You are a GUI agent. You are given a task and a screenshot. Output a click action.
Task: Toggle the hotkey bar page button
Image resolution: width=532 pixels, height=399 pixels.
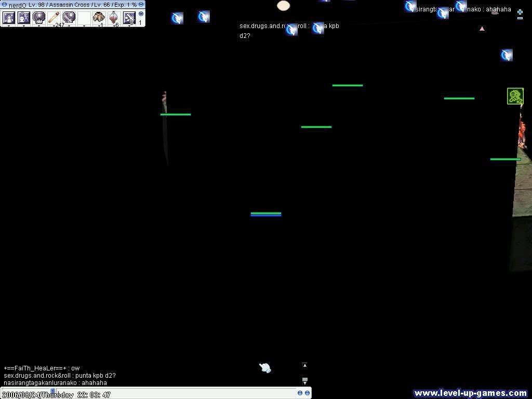coord(141,14)
